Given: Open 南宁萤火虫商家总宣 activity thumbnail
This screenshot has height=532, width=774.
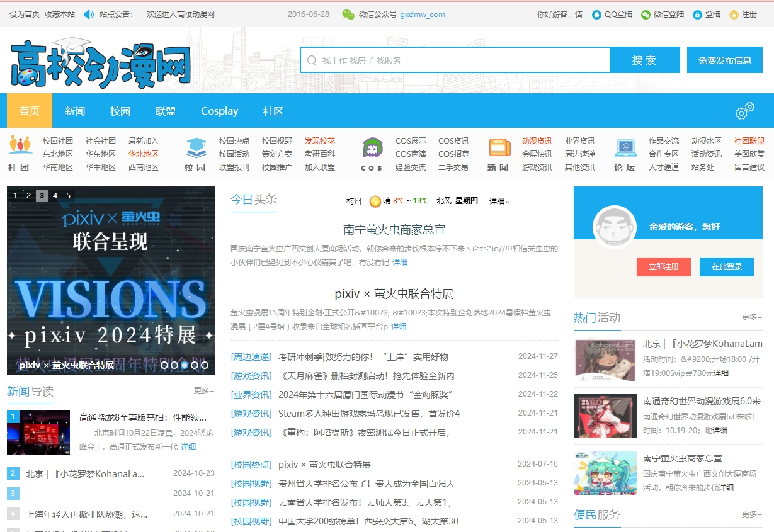Looking at the screenshot, I should [x=605, y=473].
